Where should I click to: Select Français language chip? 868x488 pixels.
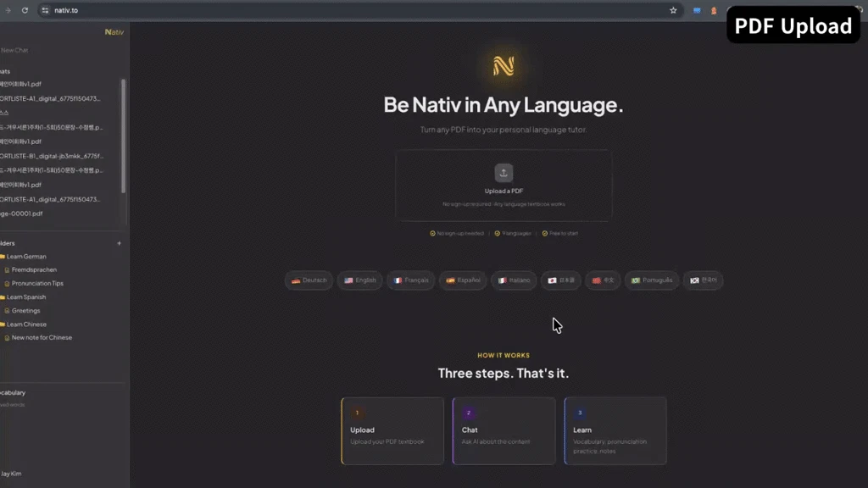pos(411,280)
